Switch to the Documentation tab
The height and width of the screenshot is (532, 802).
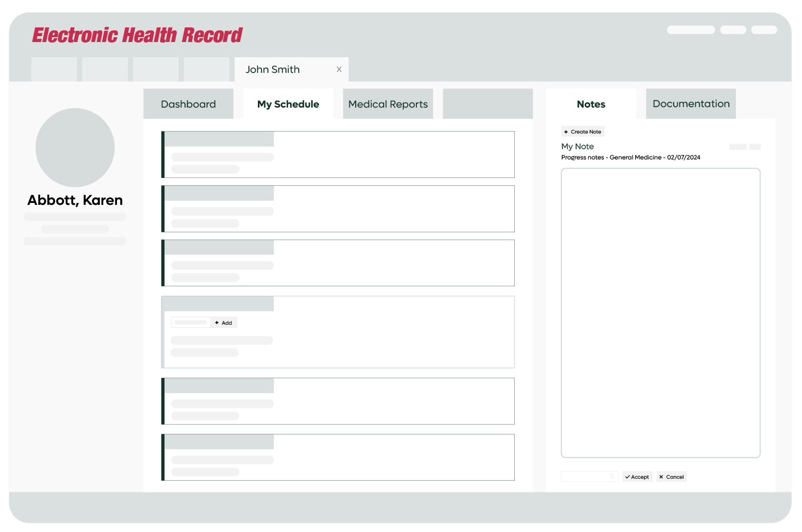click(691, 104)
